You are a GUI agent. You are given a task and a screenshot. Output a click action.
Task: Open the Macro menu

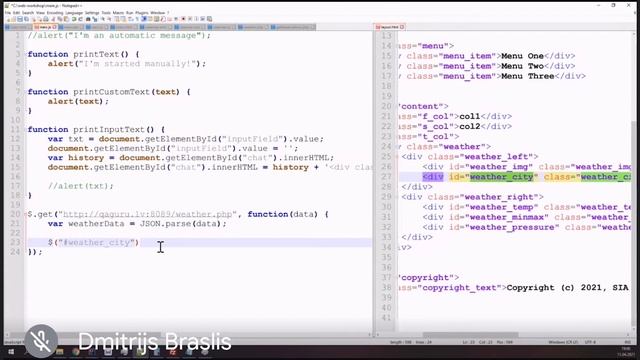click(118, 13)
